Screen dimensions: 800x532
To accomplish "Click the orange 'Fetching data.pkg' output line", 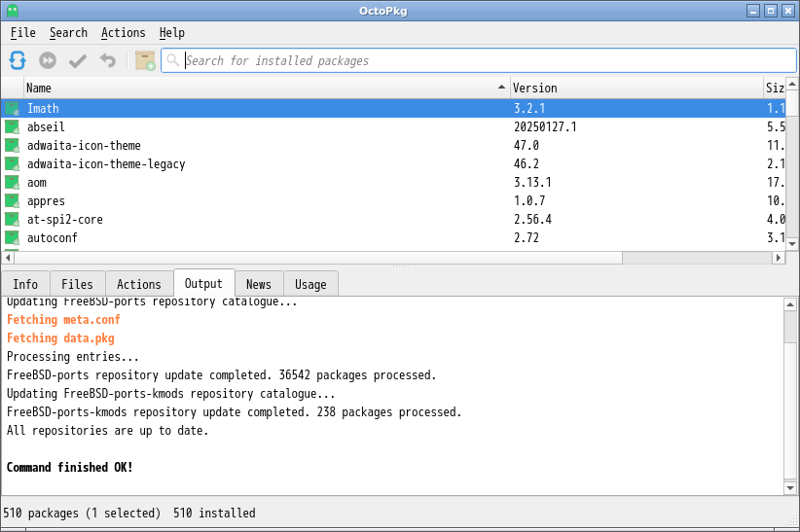I will click(60, 338).
